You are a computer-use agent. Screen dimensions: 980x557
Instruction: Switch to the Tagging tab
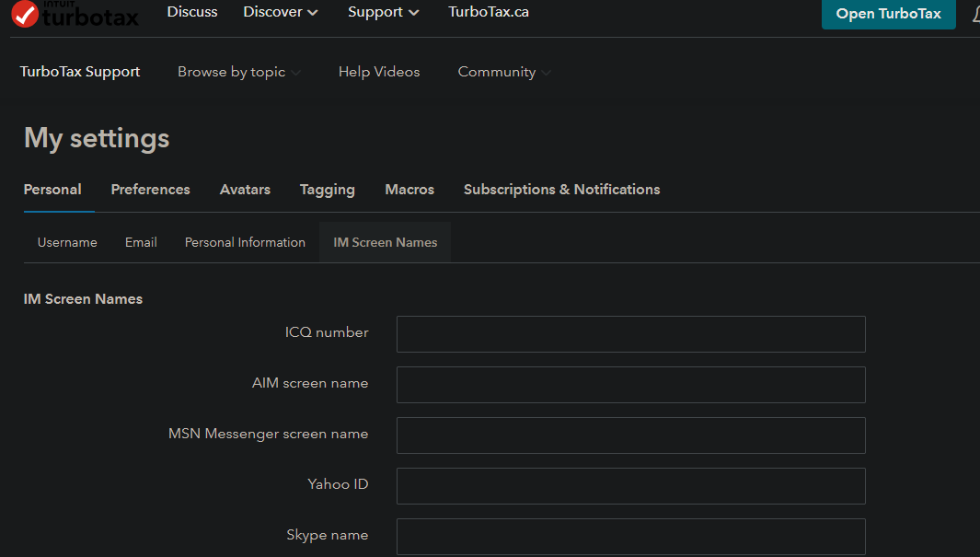(x=328, y=190)
